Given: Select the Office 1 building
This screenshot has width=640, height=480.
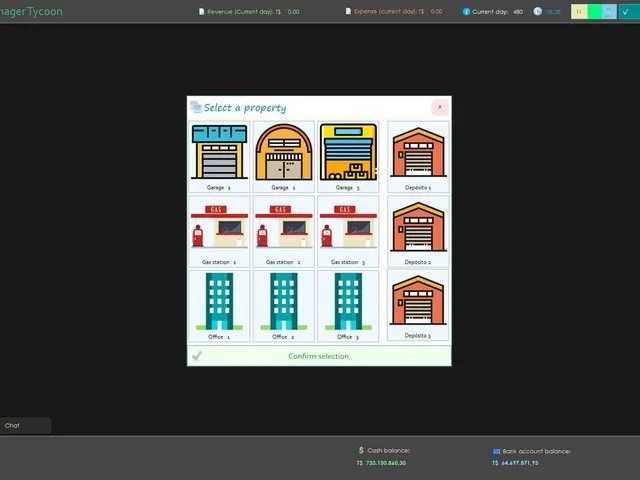Looking at the screenshot, I should tap(219, 306).
